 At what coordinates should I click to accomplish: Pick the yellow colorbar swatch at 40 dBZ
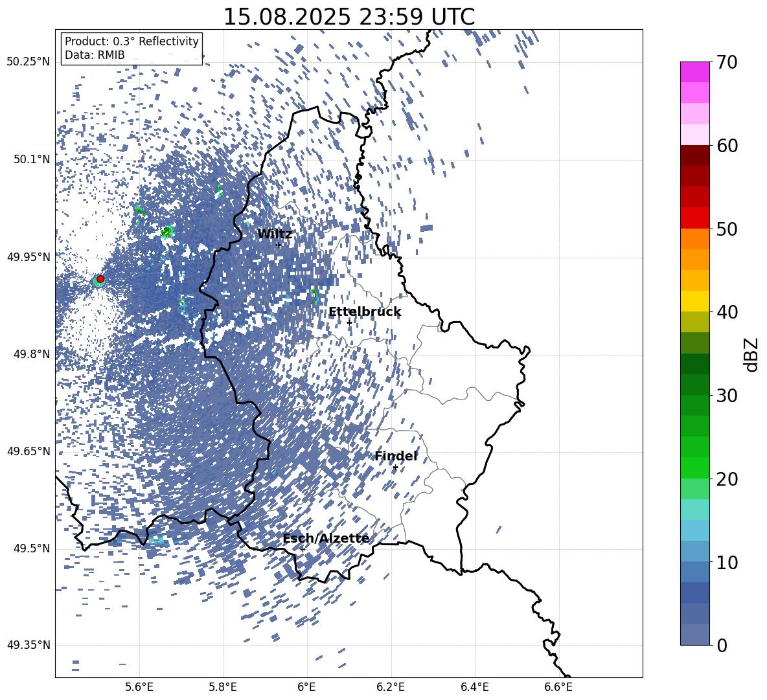point(695,301)
